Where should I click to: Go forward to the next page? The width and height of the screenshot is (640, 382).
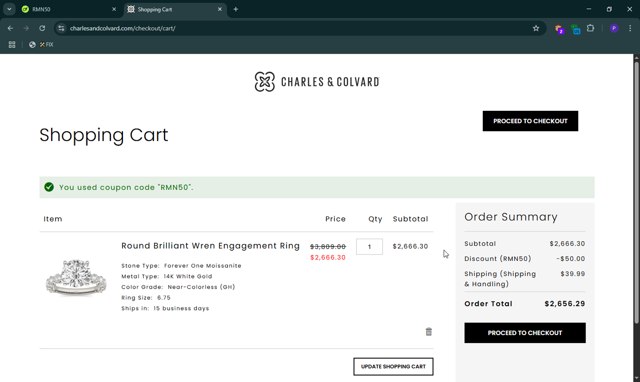tap(26, 28)
